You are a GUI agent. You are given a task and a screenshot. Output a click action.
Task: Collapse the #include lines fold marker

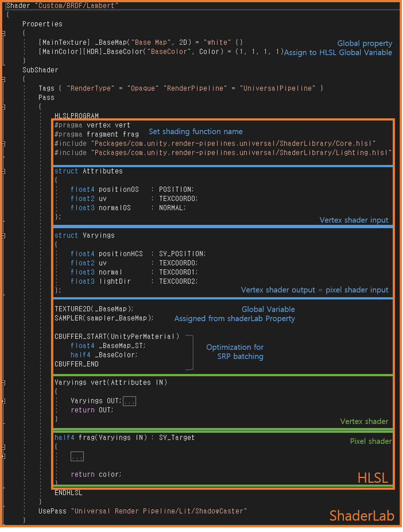tap(3, 144)
